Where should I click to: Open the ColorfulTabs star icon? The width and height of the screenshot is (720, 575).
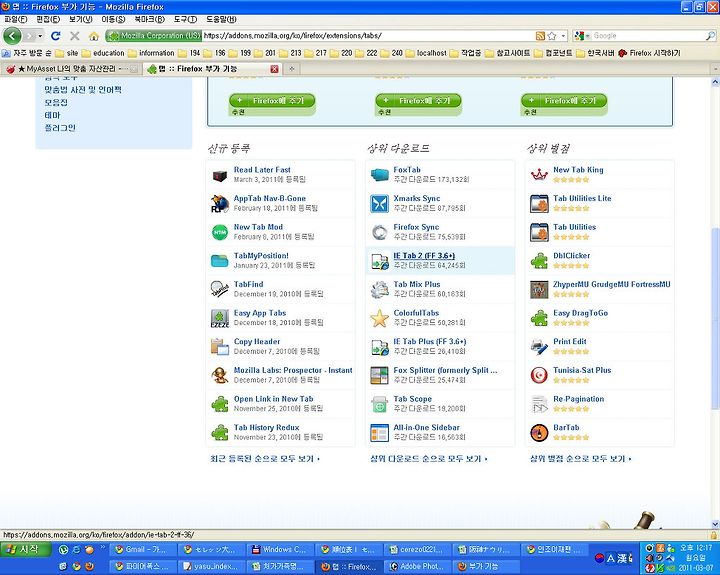click(380, 318)
